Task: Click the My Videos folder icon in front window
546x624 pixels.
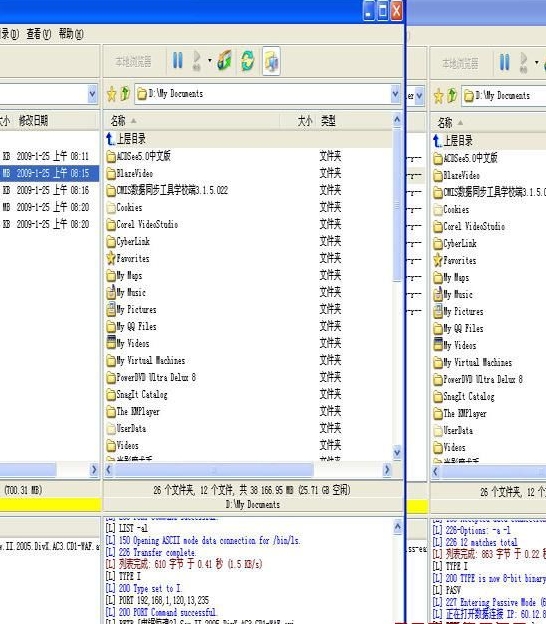Action: pos(111,343)
